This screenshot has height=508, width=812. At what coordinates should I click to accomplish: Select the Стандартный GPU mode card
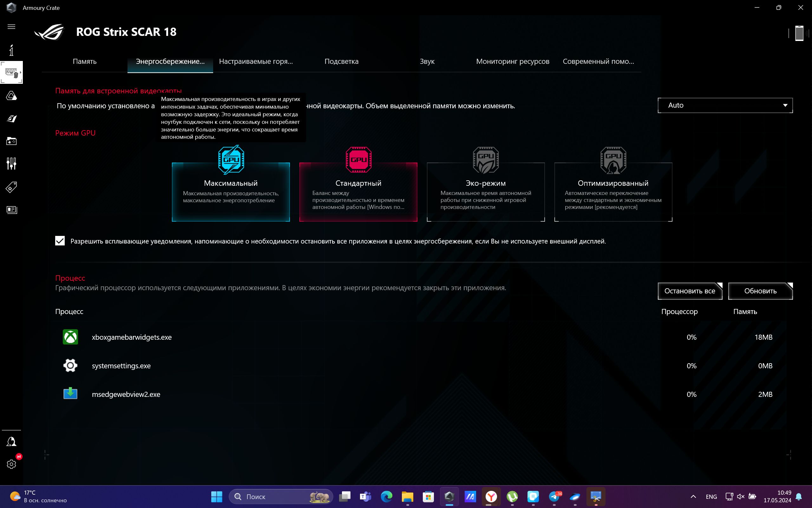tap(358, 192)
